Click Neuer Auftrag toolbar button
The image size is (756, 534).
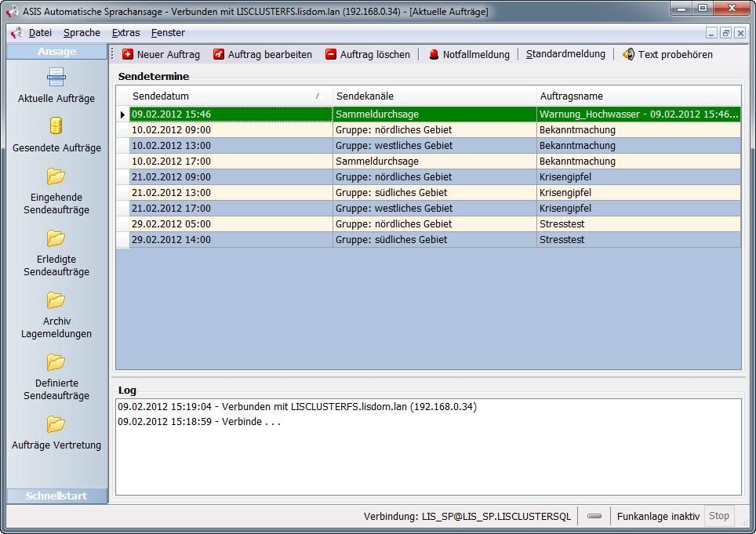[x=161, y=54]
